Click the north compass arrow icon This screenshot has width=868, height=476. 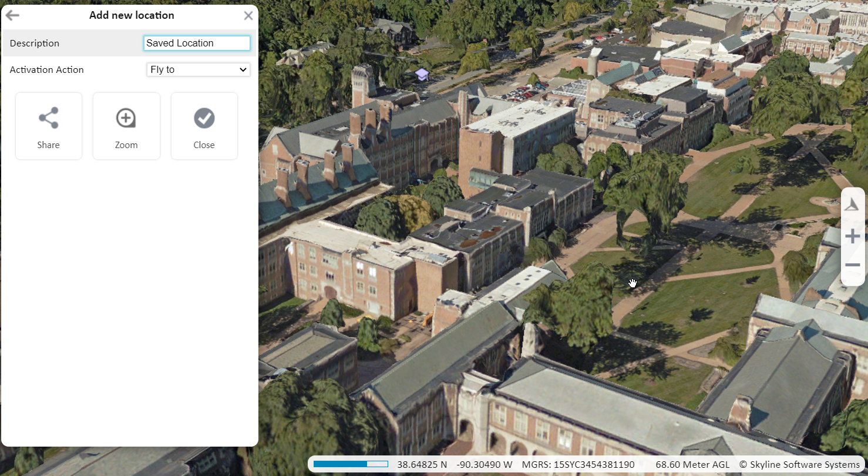click(853, 205)
